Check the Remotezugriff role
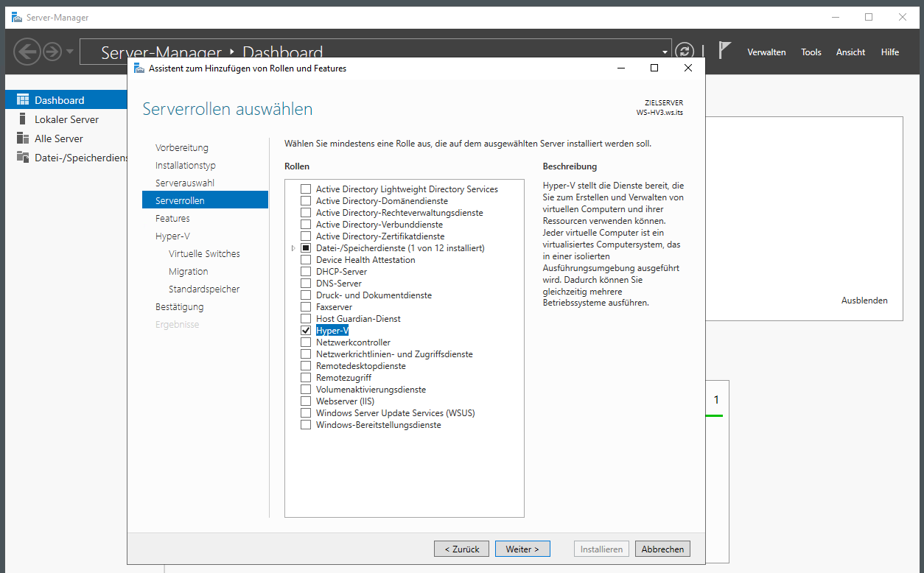Screen dimensions: 924x573 (x=306, y=378)
